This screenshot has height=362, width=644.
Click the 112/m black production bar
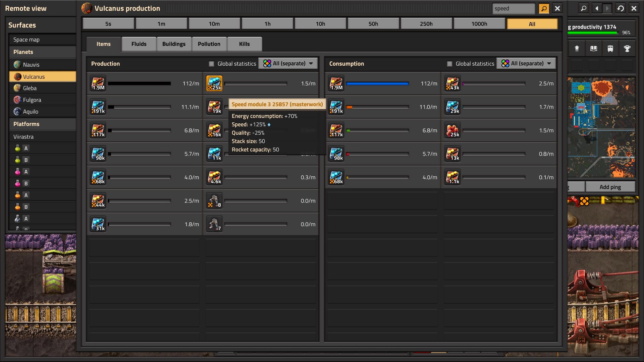(x=139, y=83)
